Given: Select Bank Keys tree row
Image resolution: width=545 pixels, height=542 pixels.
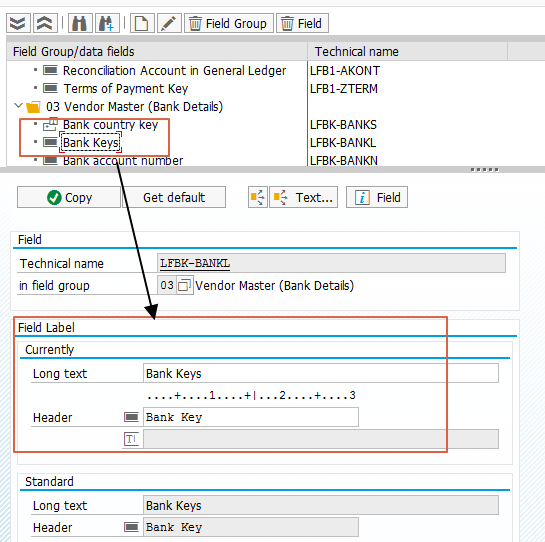Looking at the screenshot, I should [91, 143].
